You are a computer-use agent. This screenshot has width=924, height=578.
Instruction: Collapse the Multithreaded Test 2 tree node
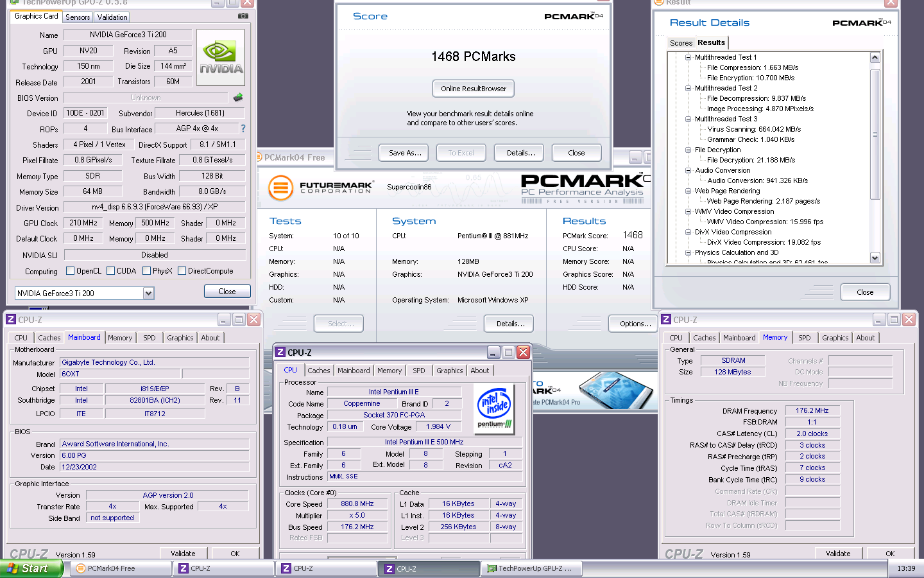[688, 88]
